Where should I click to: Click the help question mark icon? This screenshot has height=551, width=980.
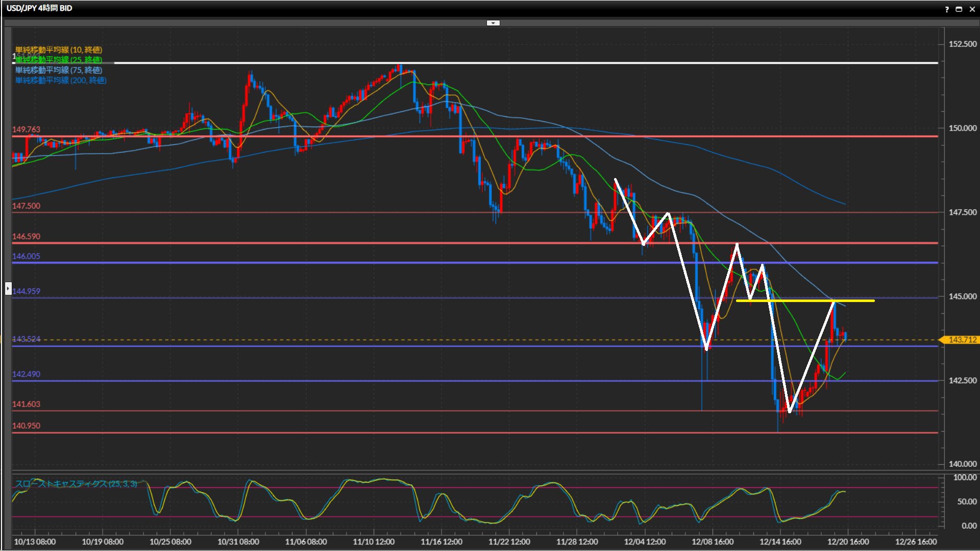(x=947, y=9)
